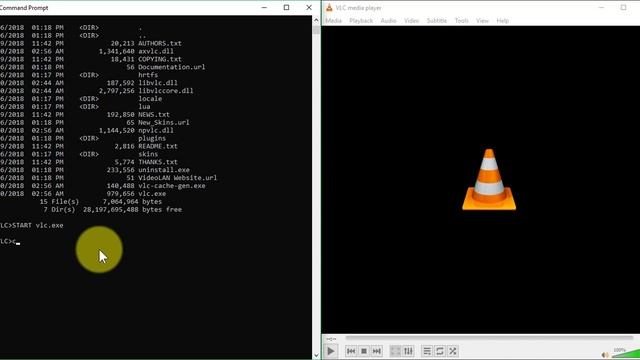640x360 pixels.
Task: Click the 'npvlc.dll' file name
Action: tap(156, 130)
